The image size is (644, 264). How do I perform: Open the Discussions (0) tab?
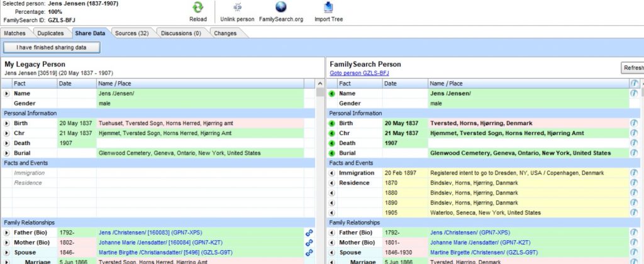tap(181, 33)
